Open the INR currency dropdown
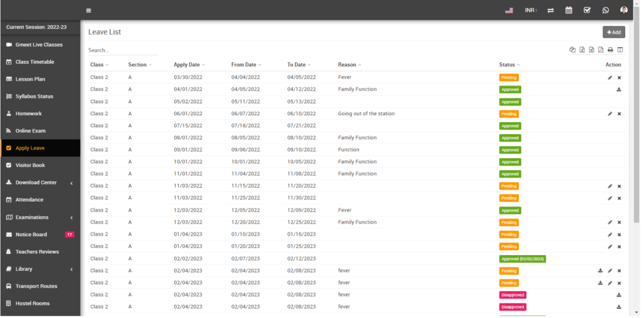 point(530,10)
